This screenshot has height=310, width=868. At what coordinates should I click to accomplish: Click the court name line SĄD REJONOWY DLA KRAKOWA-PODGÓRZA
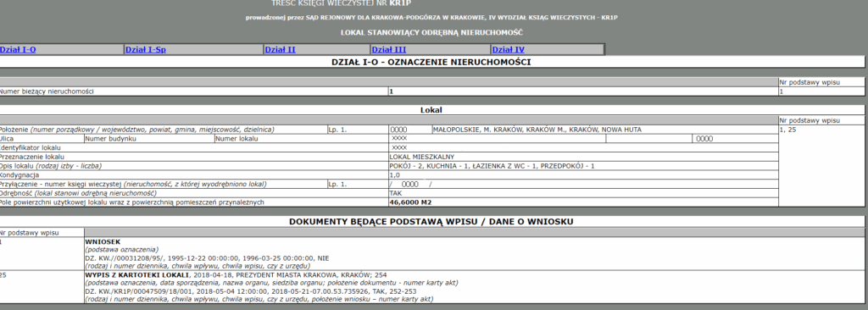coord(431,18)
